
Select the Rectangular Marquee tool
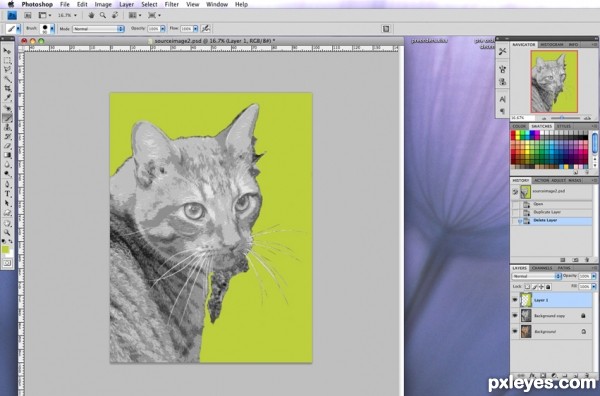[x=7, y=60]
